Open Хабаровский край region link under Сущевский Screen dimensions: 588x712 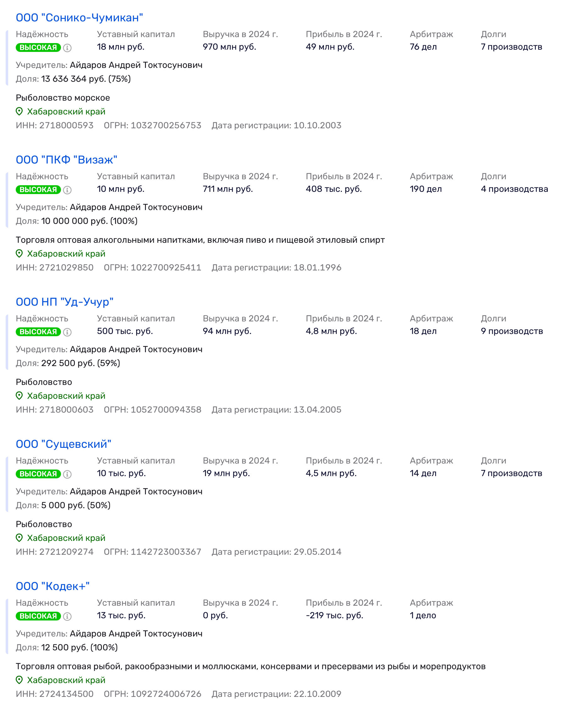tap(66, 538)
